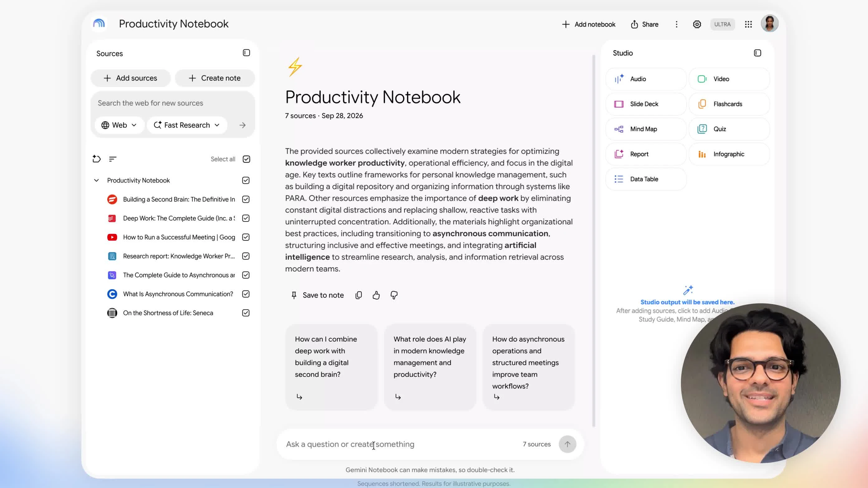Uncheck On the Shortness of Life source
Viewport: 868px width, 488px height.
(246, 313)
